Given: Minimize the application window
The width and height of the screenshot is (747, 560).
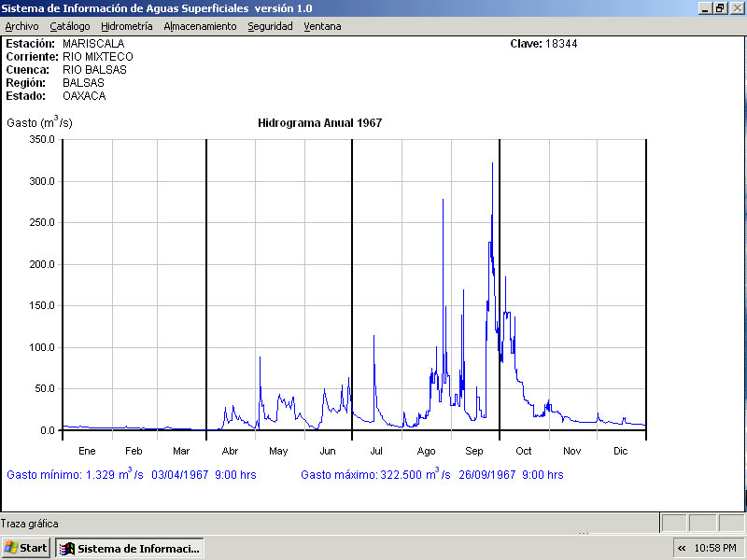Looking at the screenshot, I should coord(705,7).
